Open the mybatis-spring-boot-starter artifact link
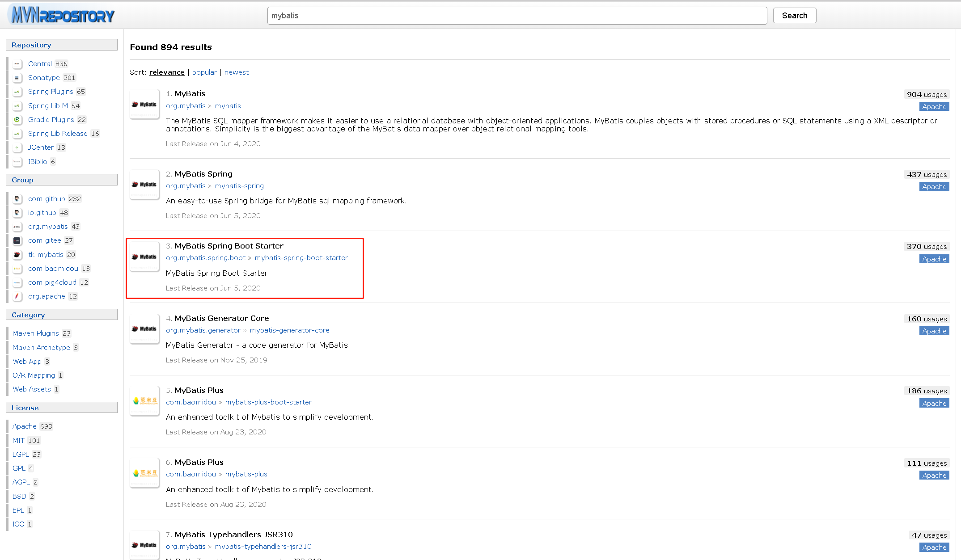The height and width of the screenshot is (560, 961). 301,258
